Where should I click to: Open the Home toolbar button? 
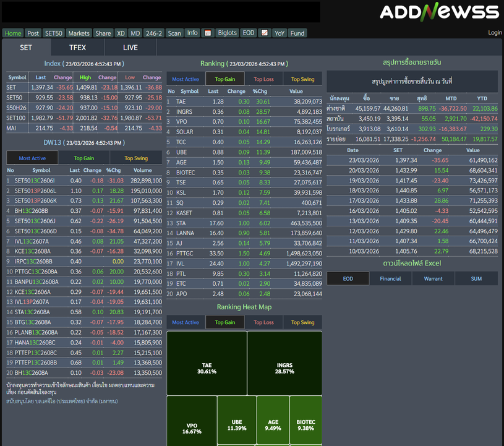(13, 33)
